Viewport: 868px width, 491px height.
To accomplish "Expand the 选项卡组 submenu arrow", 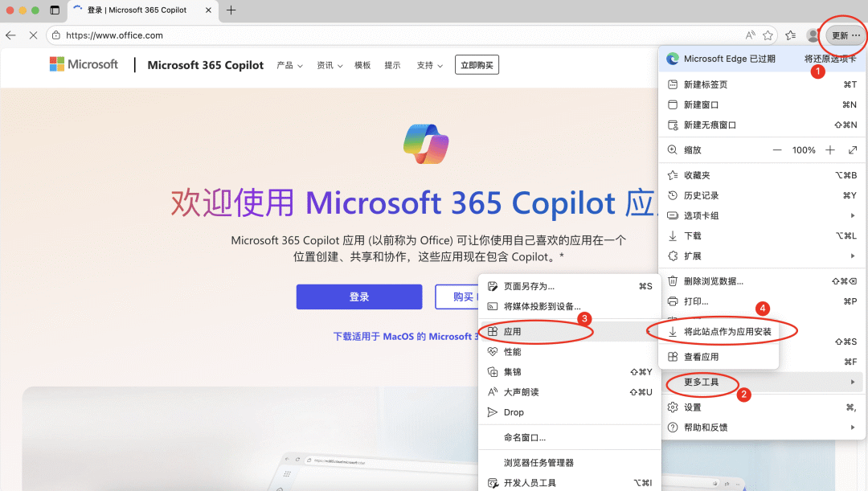I will pyautogui.click(x=852, y=215).
